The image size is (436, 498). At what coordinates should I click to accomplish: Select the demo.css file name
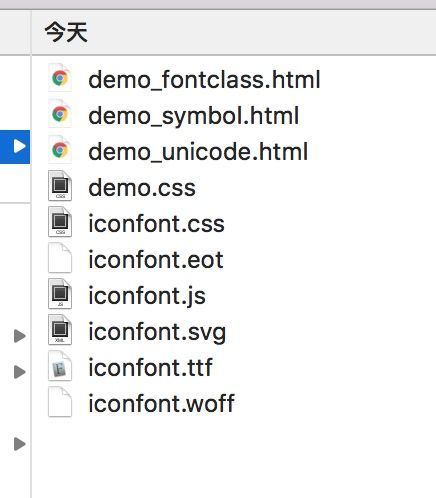[142, 188]
